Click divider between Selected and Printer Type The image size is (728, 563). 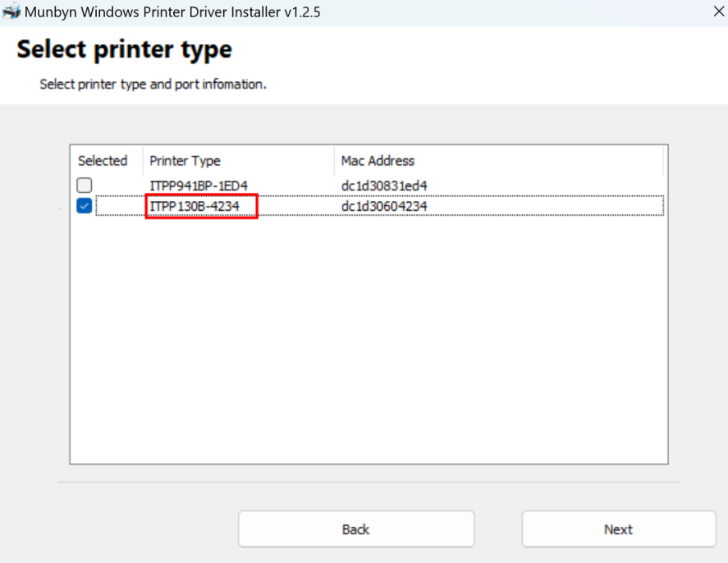pos(143,161)
